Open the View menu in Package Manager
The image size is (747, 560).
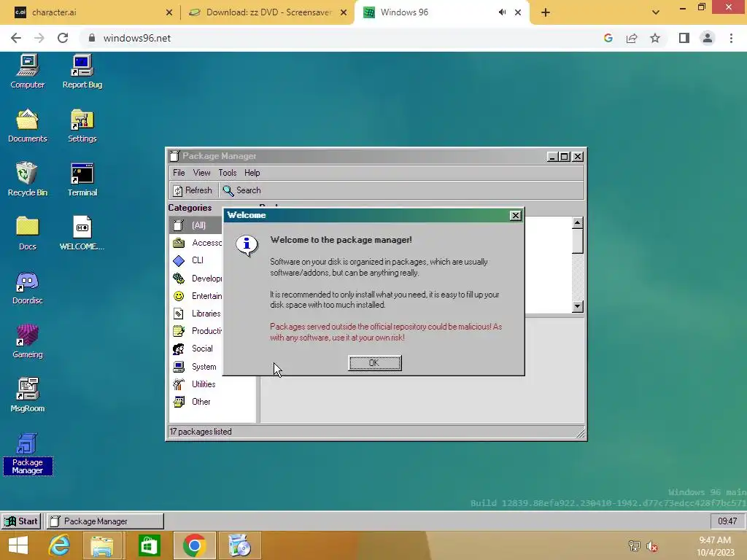pyautogui.click(x=201, y=173)
